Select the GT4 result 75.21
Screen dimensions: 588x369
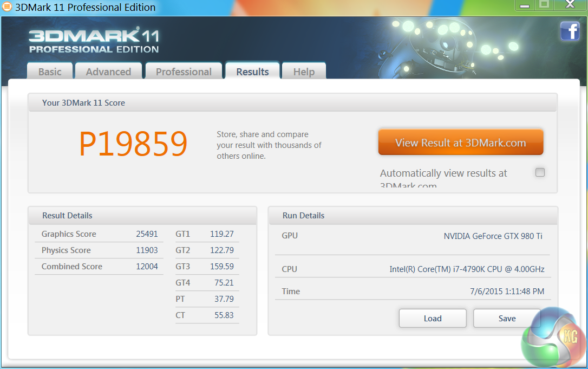[224, 282]
